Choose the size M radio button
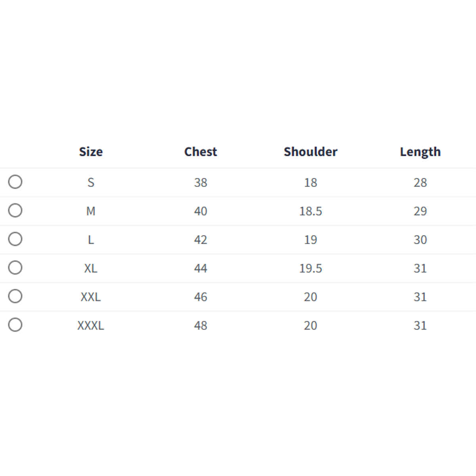This screenshot has width=476, height=476. click(x=15, y=210)
